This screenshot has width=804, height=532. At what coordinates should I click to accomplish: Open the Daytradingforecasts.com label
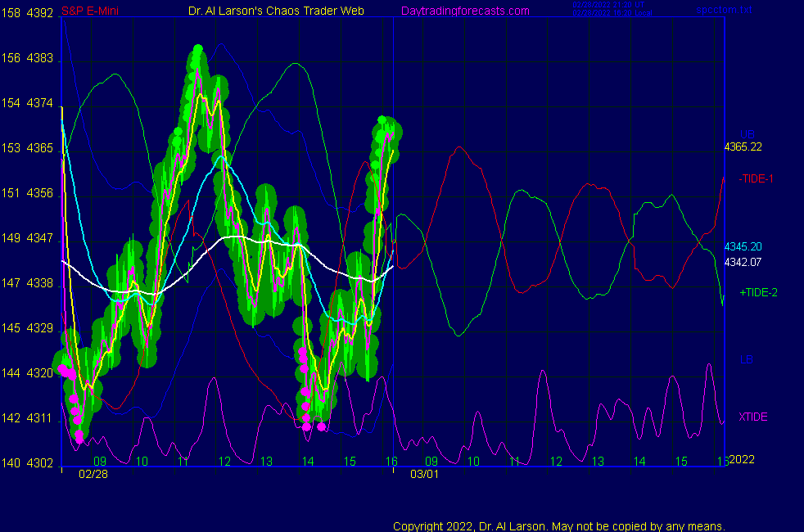coord(465,11)
